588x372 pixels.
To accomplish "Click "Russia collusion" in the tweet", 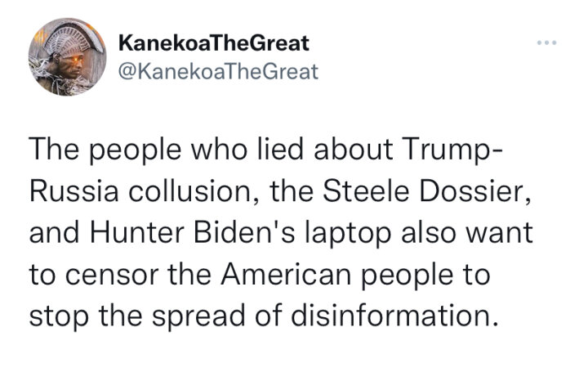I will [x=140, y=190].
